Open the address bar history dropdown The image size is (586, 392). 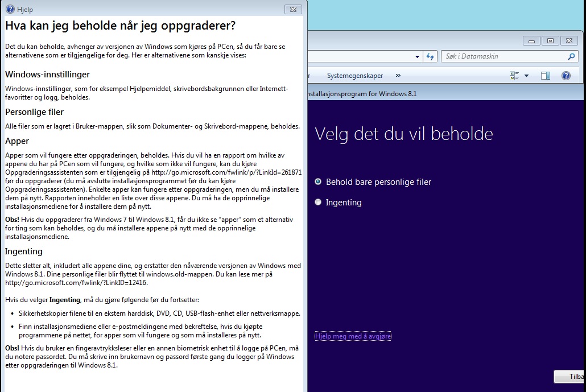[417, 57]
